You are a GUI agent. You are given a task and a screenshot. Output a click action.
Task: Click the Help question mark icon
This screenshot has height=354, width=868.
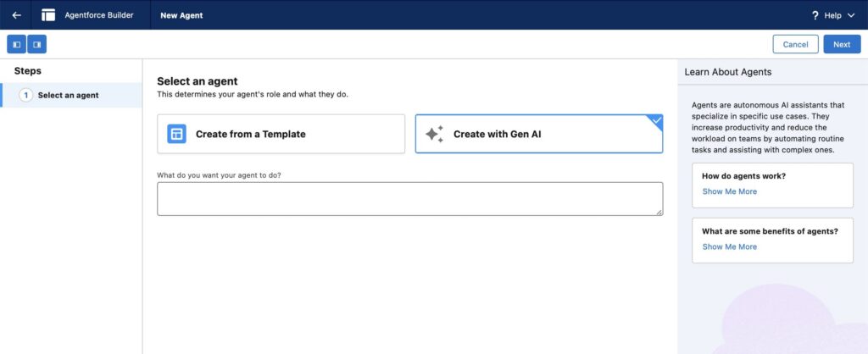click(815, 15)
